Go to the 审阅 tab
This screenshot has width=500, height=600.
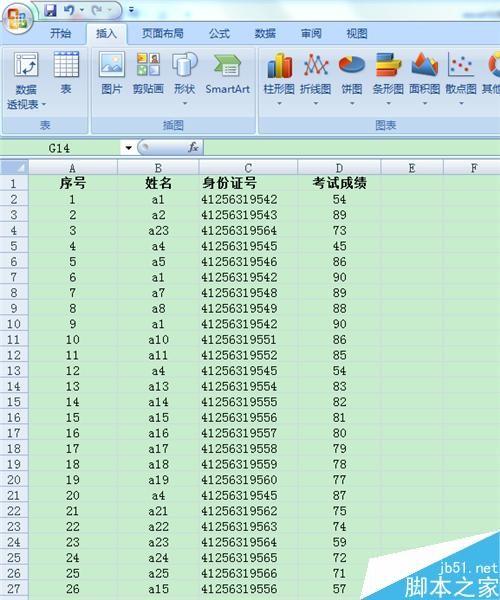point(311,34)
